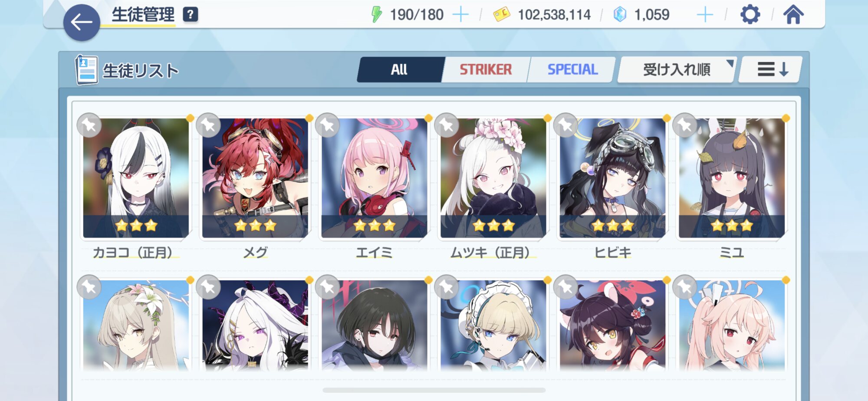The height and width of the screenshot is (401, 868).
Task: Add energy with the plus icon next to 190/180
Action: (460, 15)
